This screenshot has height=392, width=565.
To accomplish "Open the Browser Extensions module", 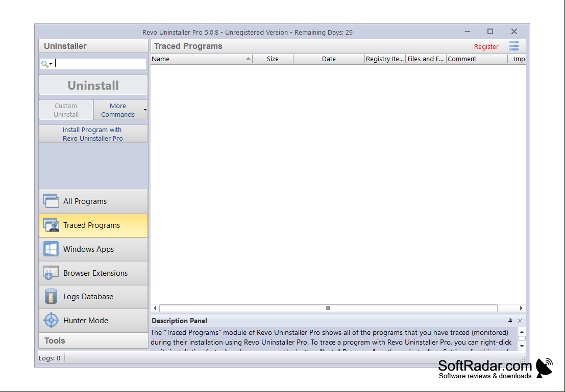I will point(93,273).
